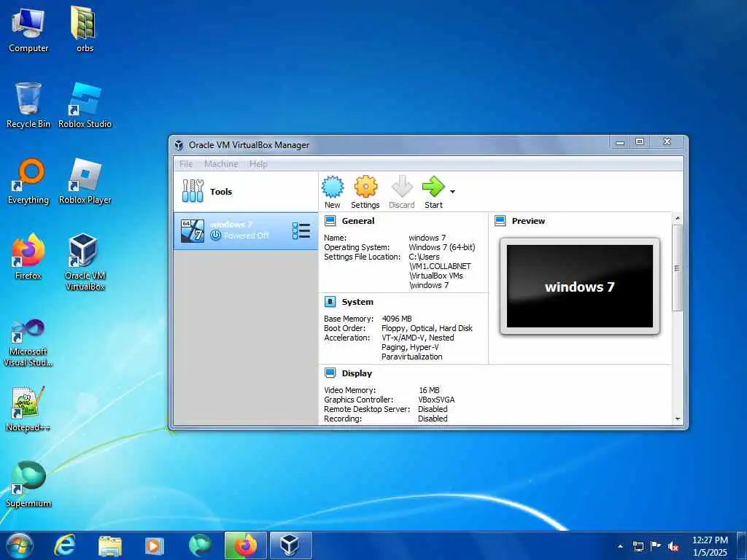This screenshot has width=747, height=560.
Task: Select the orbs folder on desktop
Action: coord(85,29)
